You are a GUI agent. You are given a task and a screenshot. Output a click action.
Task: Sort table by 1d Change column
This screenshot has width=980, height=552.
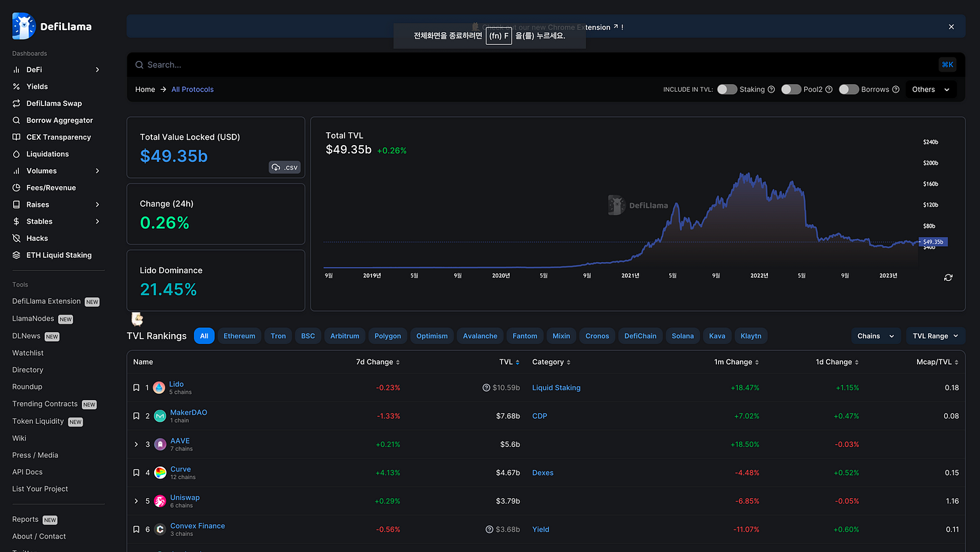point(836,362)
